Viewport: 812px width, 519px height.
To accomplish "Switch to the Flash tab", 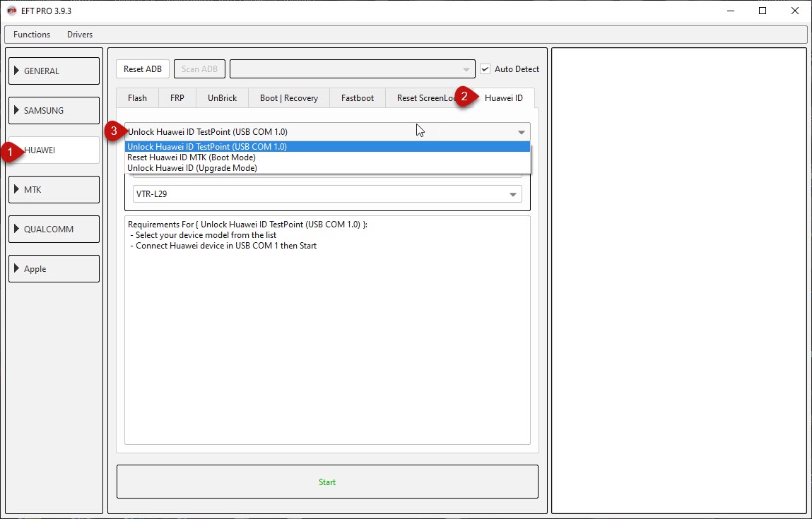I will coord(137,97).
